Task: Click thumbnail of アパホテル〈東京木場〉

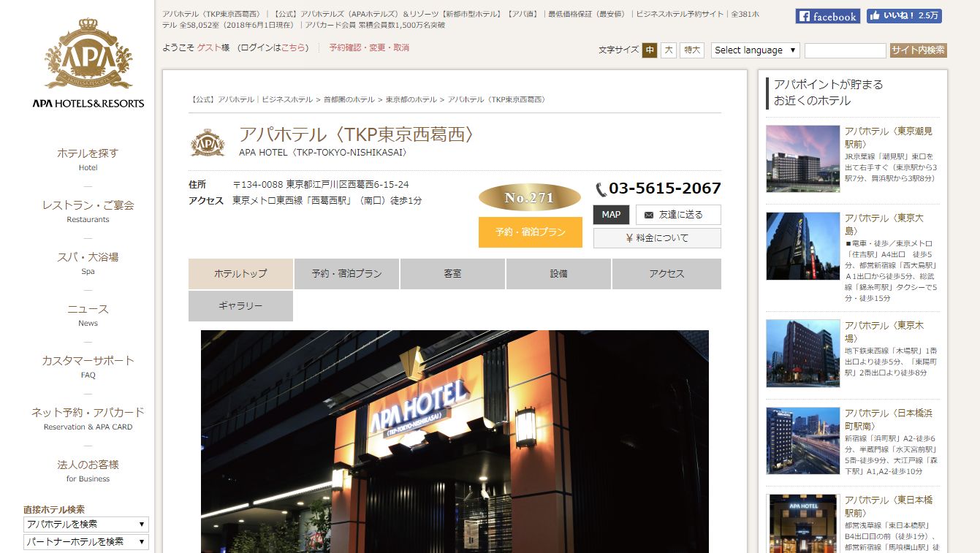Action: coord(803,354)
